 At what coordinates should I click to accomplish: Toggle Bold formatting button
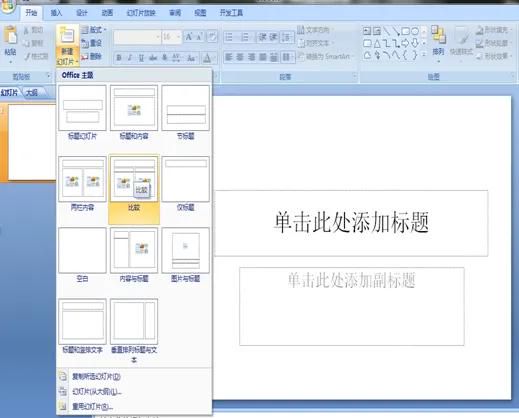click(119, 58)
